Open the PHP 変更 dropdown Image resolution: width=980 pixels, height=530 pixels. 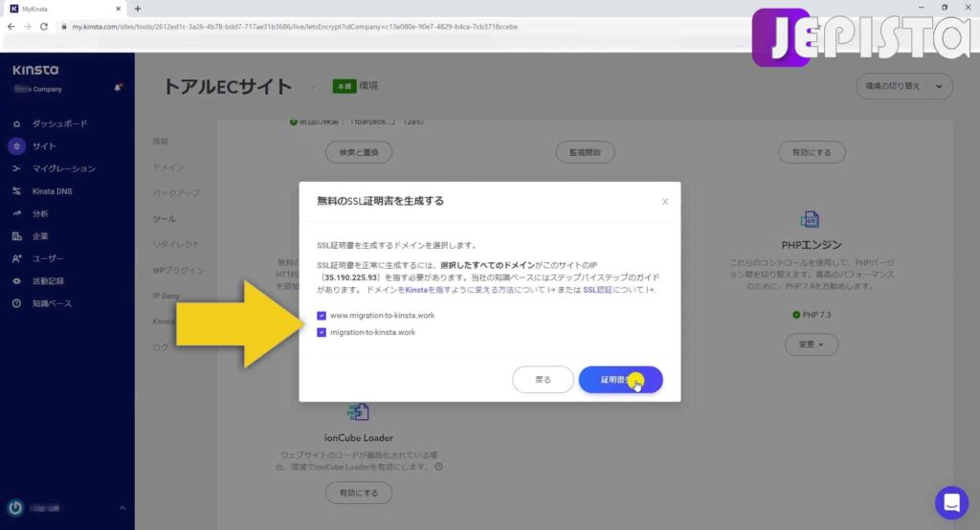tap(811, 344)
